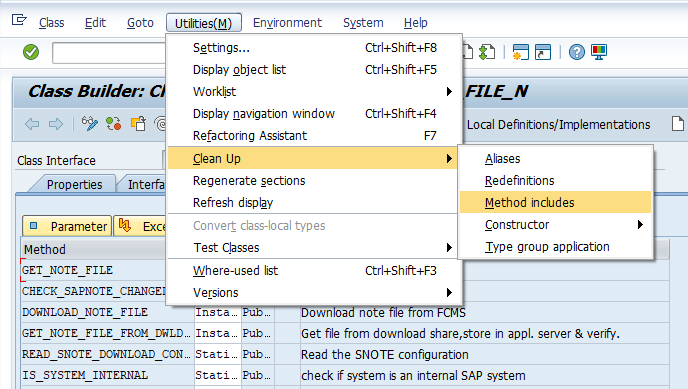Select the GET_NOTE_FILE_FROM_DWLD method
This screenshot has height=389, width=688.
107,333
